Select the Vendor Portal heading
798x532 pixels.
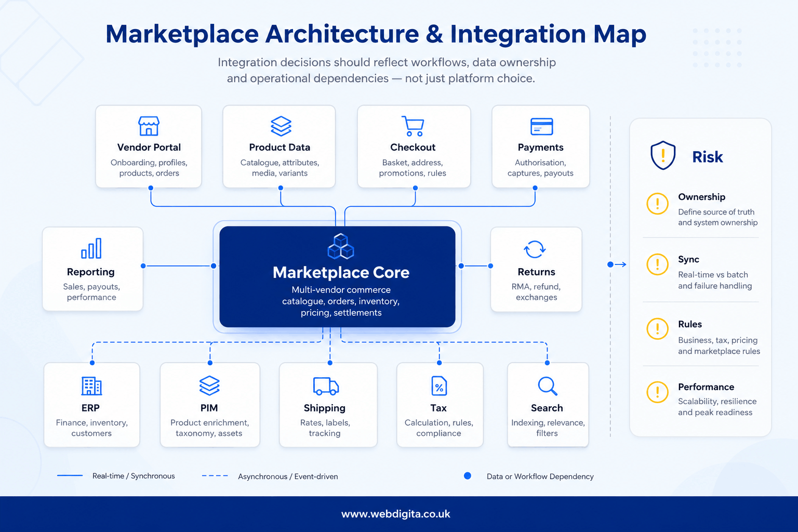tap(149, 148)
